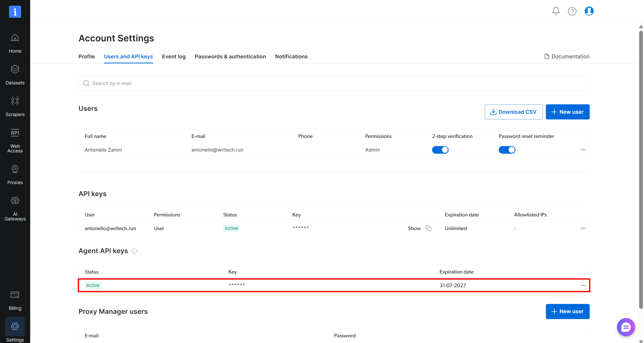Show the hidden API key

414,228
